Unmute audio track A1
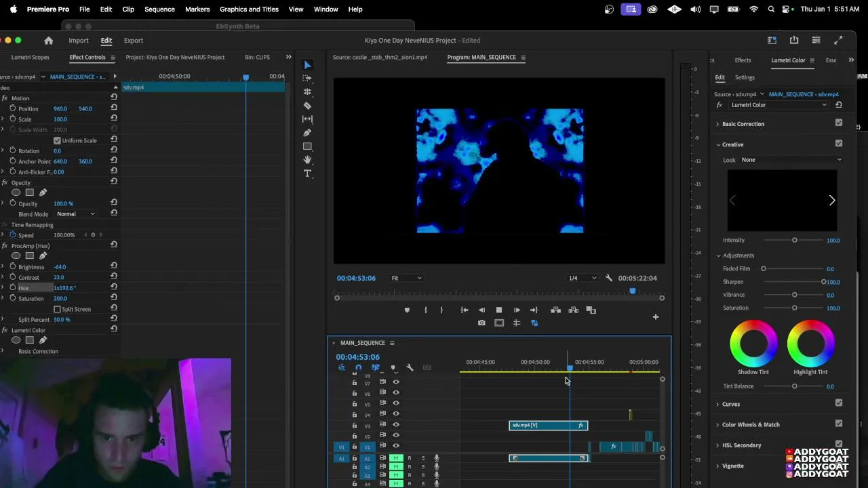Image resolution: width=868 pixels, height=488 pixels. (396, 458)
